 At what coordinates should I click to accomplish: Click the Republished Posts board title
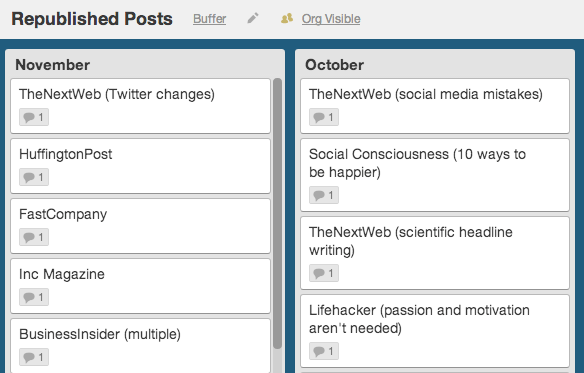(92, 19)
